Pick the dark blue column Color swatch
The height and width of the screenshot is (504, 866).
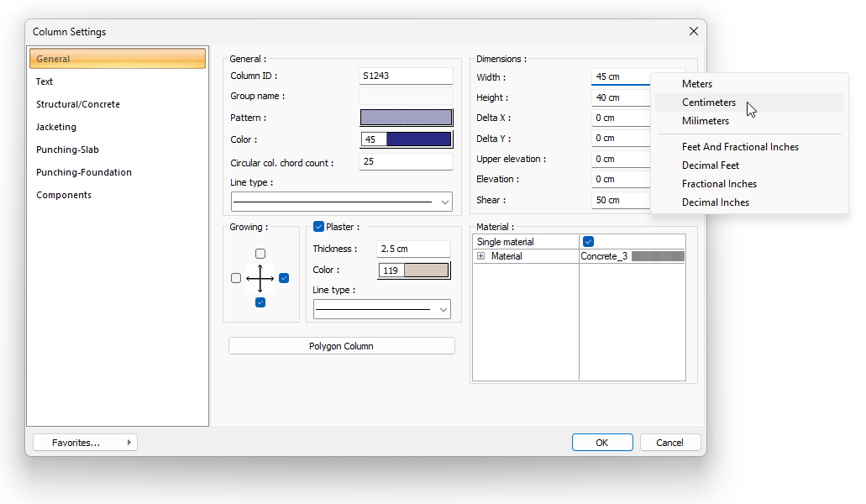(417, 139)
